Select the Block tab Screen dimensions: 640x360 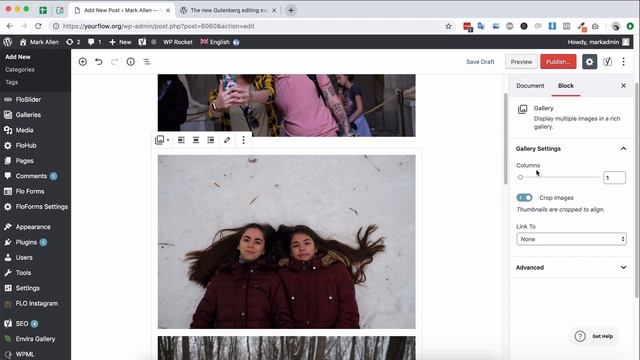(566, 85)
